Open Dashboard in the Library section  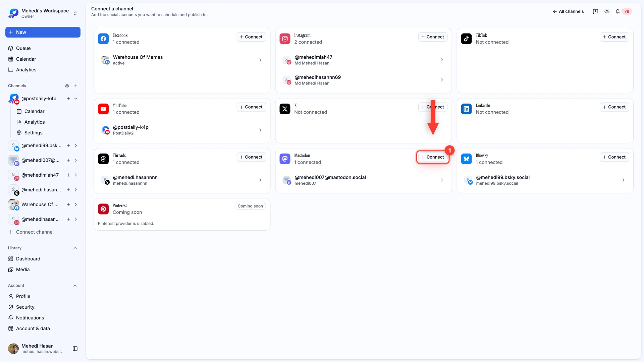coord(43,259)
